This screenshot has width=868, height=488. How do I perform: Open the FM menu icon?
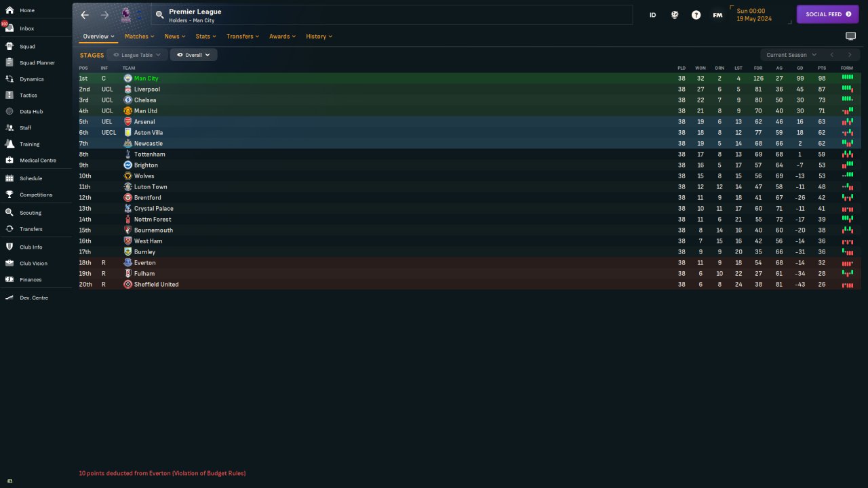[x=717, y=15]
